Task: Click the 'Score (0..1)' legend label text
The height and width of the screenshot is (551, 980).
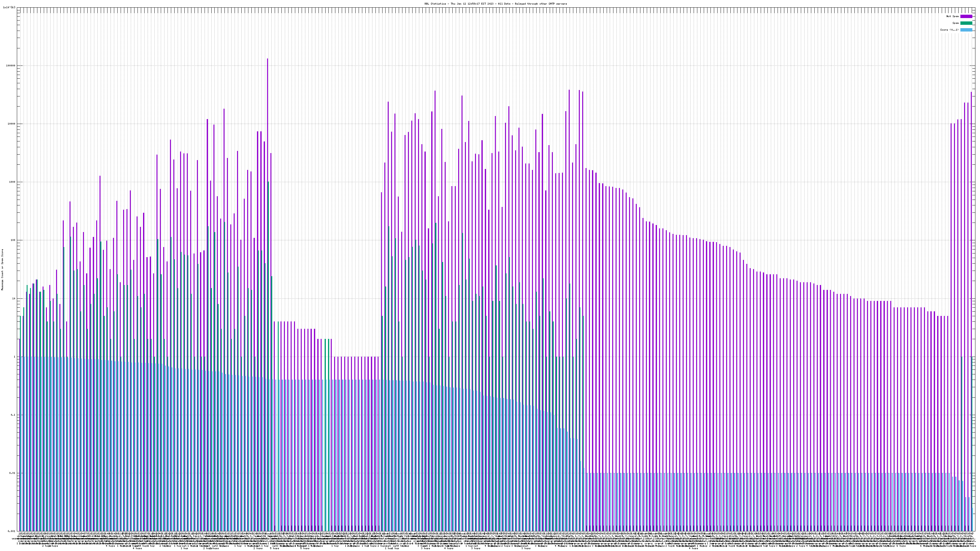Action: (949, 30)
